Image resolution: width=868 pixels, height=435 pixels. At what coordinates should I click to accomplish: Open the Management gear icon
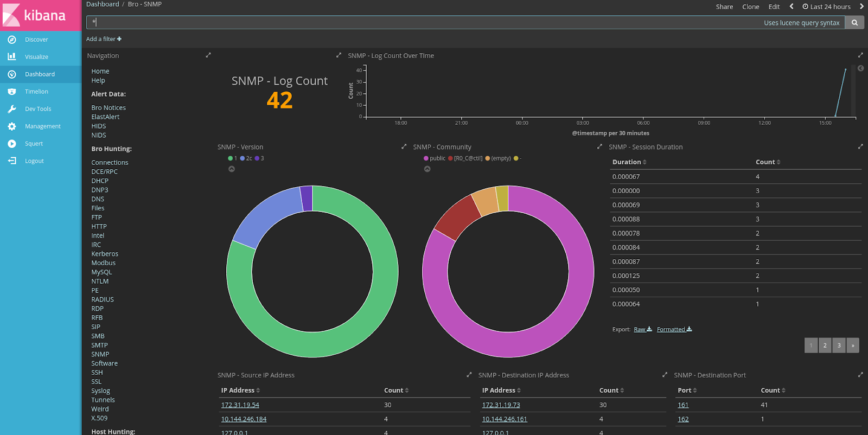point(12,126)
